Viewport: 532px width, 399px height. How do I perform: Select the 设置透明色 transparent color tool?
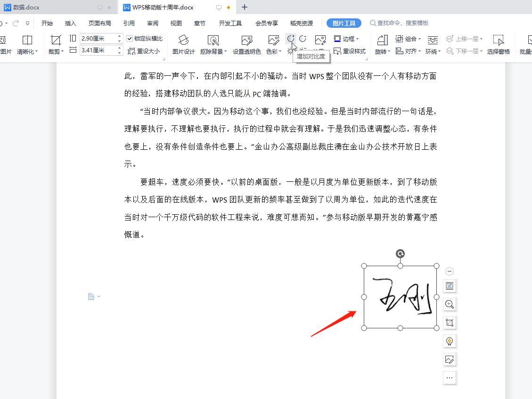coord(246,45)
